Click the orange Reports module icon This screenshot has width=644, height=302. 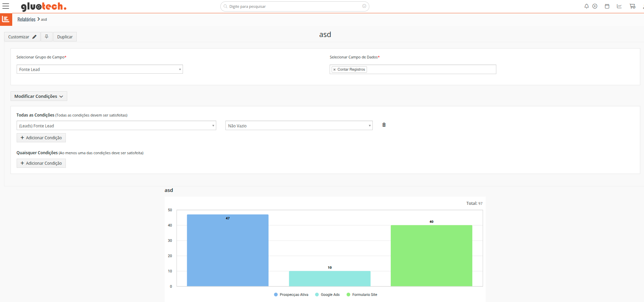(x=6, y=19)
